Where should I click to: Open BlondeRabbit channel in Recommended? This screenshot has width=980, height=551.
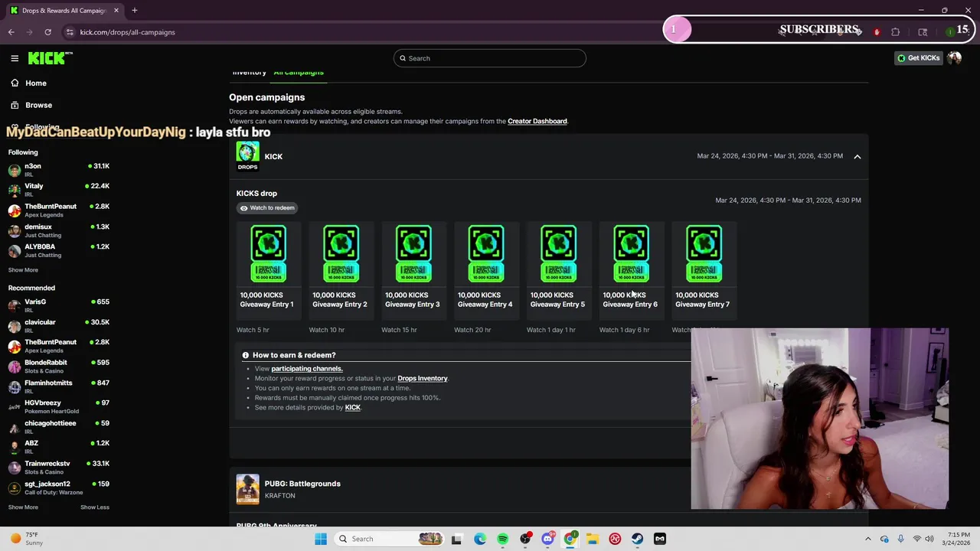[x=59, y=366]
